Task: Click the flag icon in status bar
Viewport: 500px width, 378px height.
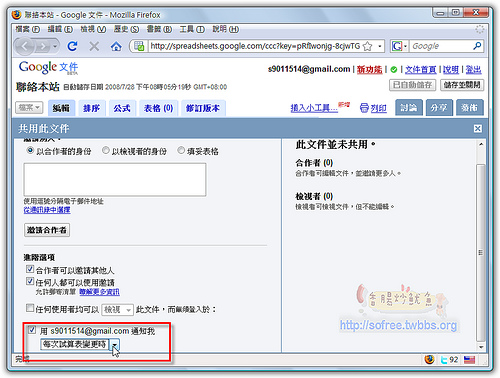Action: point(469,360)
